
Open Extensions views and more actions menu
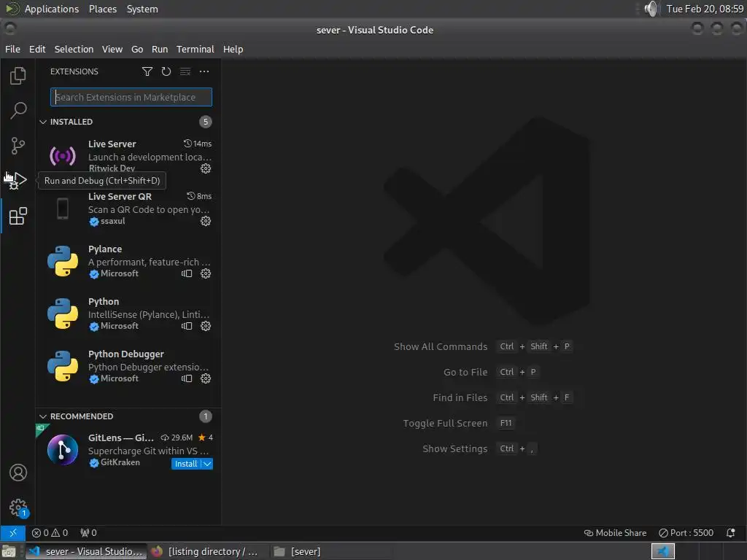(x=204, y=71)
